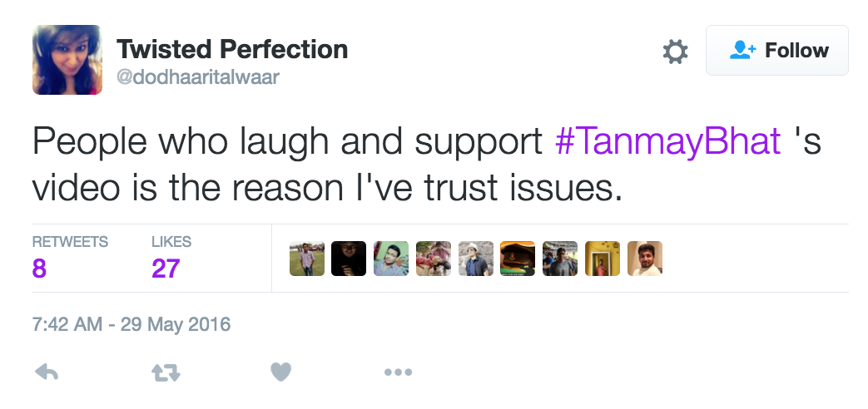
Task: Like the tweet with heart icon
Action: pyautogui.click(x=281, y=372)
